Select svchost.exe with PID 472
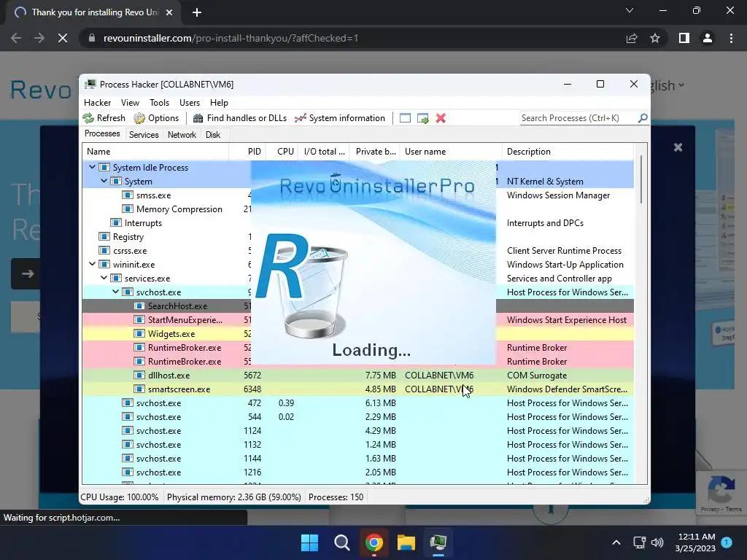The image size is (747, 560). (357, 402)
